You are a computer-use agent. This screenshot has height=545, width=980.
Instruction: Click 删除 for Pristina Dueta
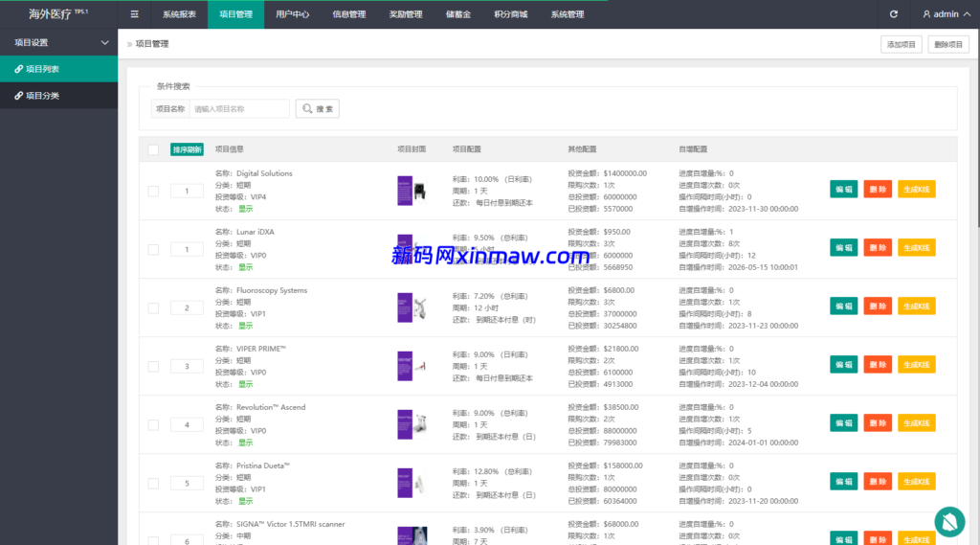tap(878, 482)
